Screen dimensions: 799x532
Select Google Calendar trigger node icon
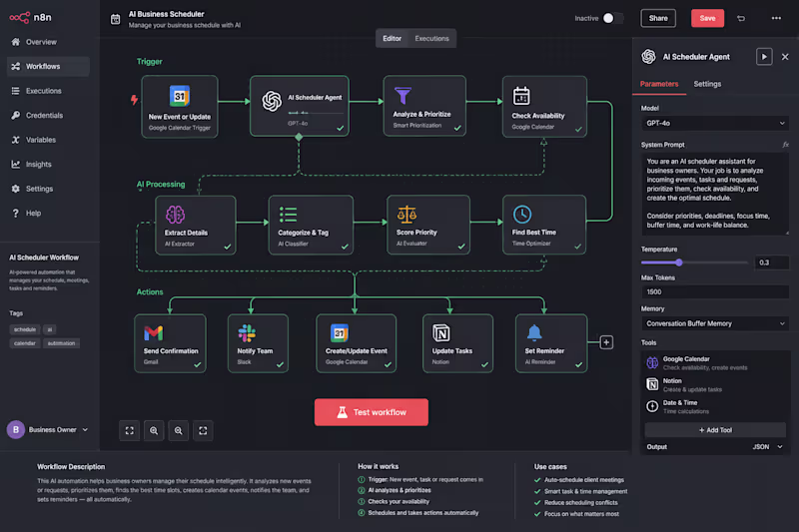(180, 96)
